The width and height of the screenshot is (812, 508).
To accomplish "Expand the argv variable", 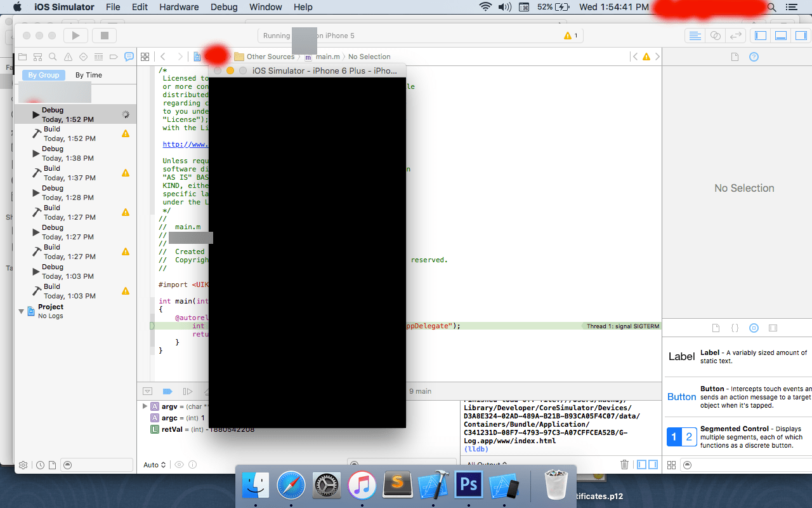I will [145, 406].
